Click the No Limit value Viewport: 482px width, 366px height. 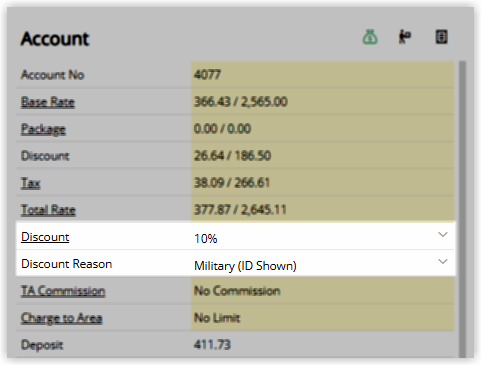217,318
